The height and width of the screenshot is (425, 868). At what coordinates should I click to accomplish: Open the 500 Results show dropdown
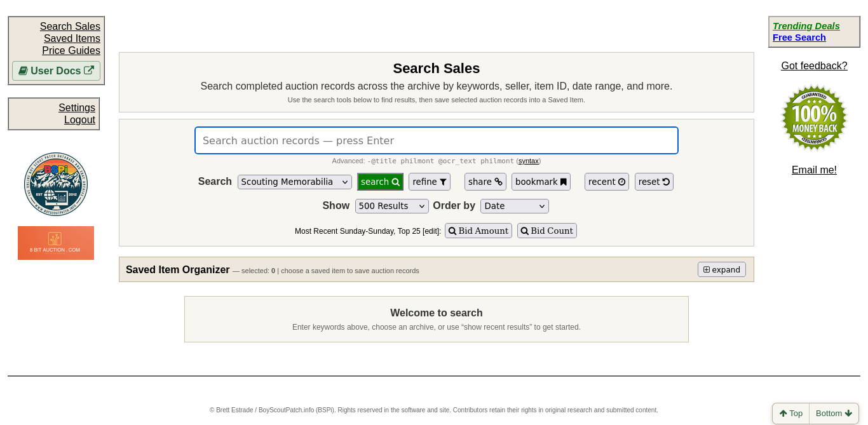[392, 206]
